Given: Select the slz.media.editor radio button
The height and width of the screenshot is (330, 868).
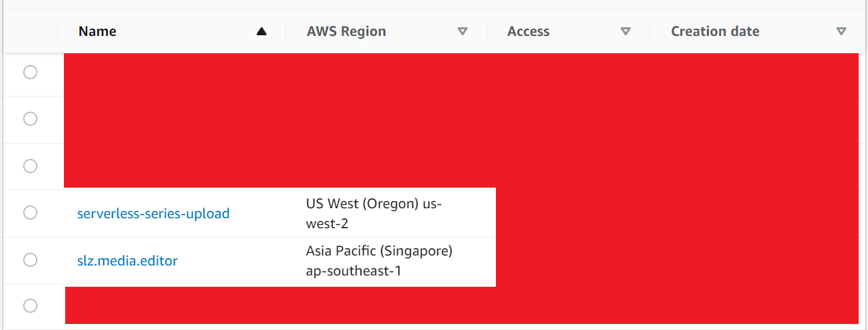Looking at the screenshot, I should [x=30, y=259].
